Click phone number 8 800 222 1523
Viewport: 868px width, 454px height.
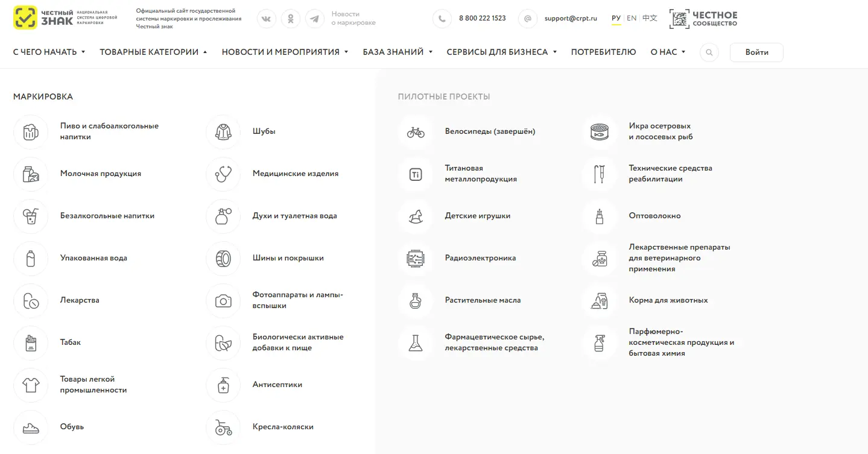click(483, 19)
